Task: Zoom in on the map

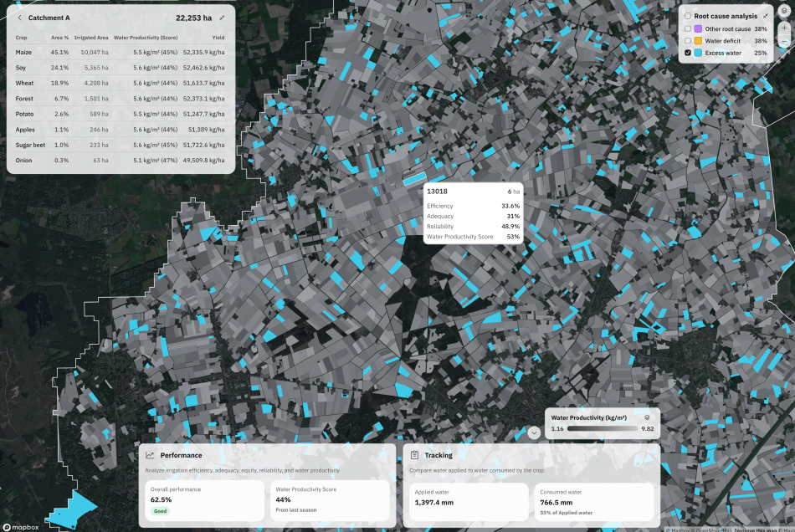Action: click(x=784, y=28)
